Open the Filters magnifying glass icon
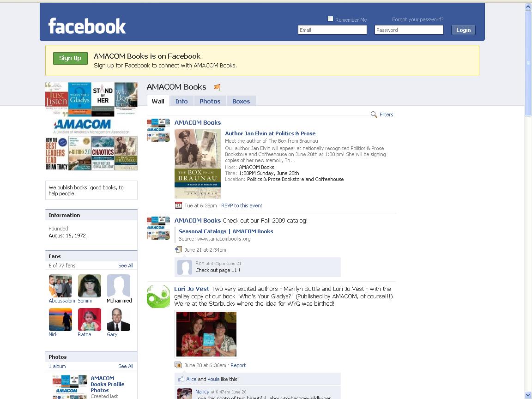 click(374, 115)
